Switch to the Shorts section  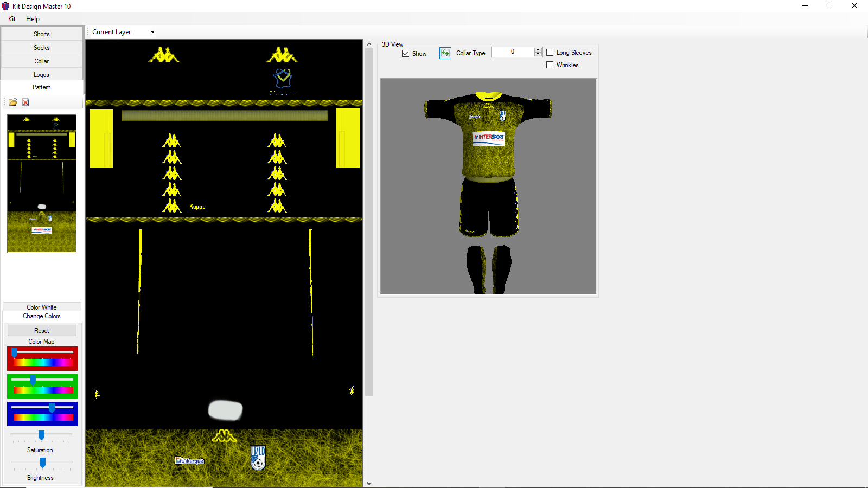click(x=42, y=34)
